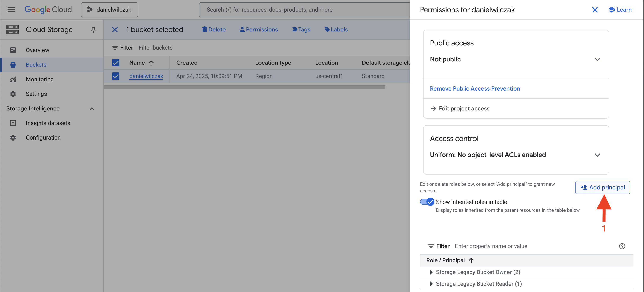Open Insights datasets in the sidebar
The image size is (644, 292).
coord(52,123)
